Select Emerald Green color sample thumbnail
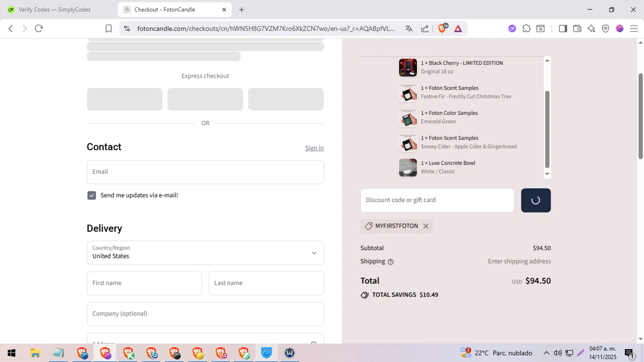 (x=408, y=118)
